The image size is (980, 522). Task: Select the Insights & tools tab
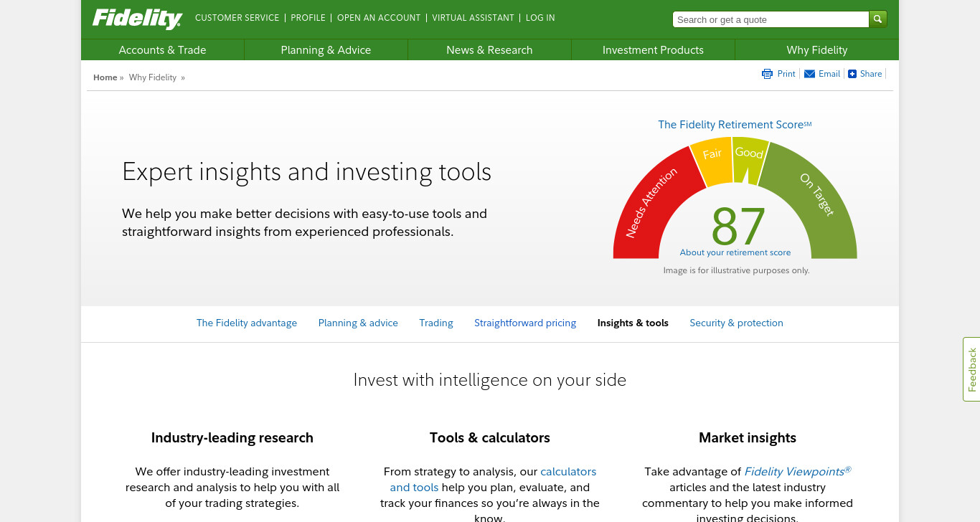(633, 323)
